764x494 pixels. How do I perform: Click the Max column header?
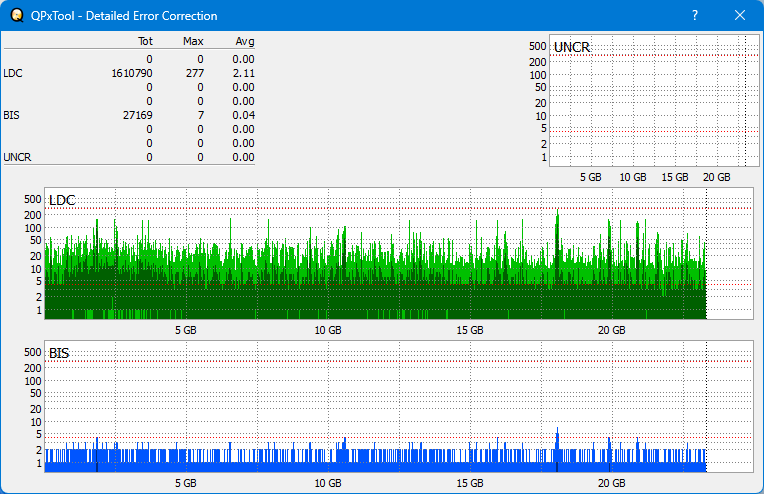click(193, 41)
